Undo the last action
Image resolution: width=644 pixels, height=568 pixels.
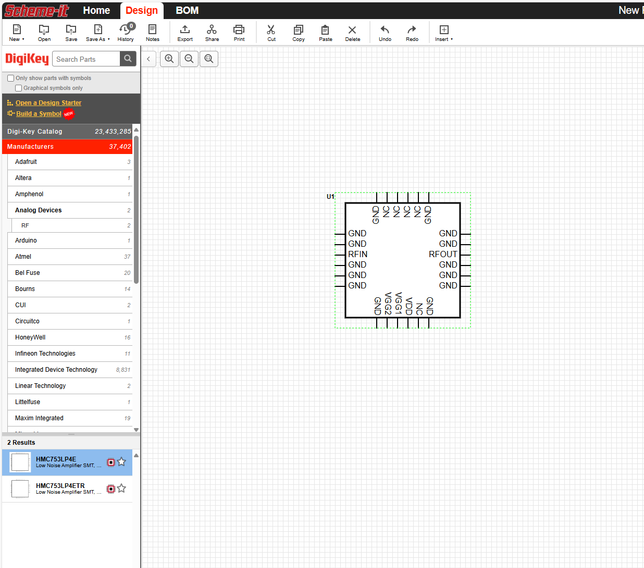(385, 32)
